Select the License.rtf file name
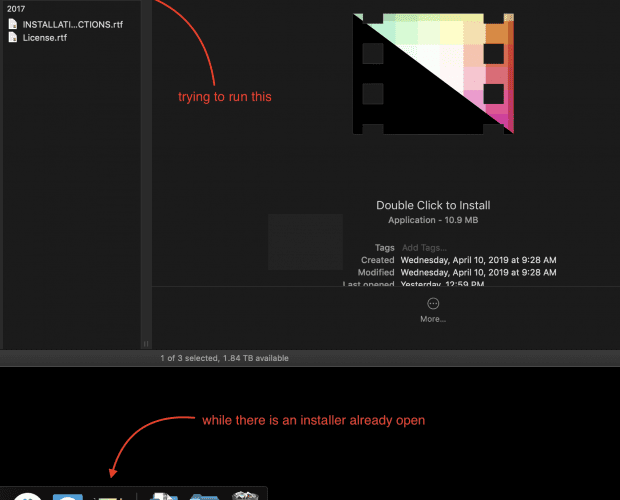This screenshot has width=620, height=500. [x=45, y=38]
